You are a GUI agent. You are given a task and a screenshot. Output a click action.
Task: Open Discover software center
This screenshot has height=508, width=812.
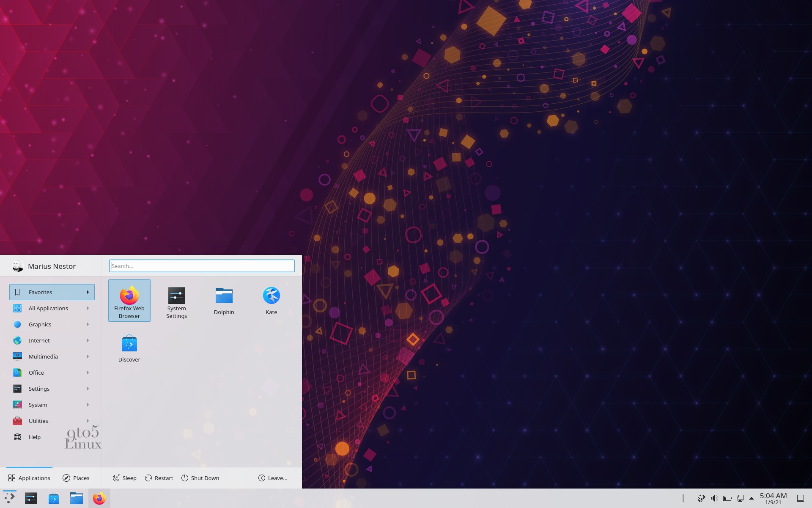[129, 347]
